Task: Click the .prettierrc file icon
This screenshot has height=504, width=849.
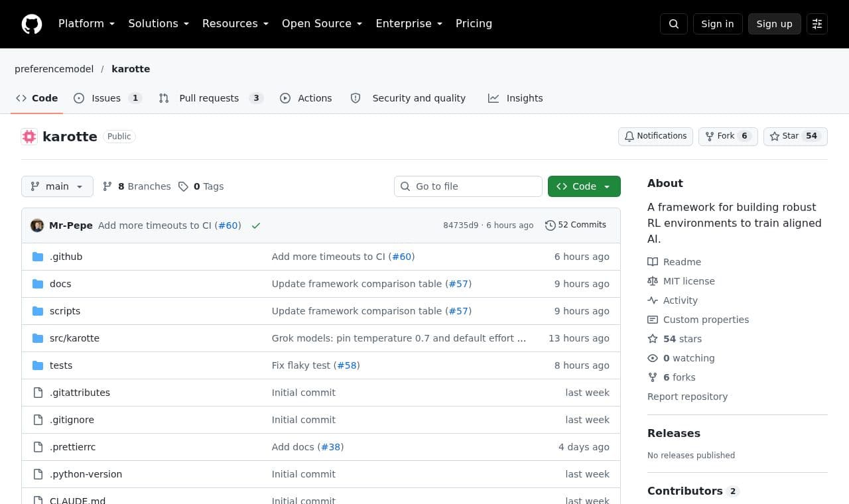Action: [38, 447]
